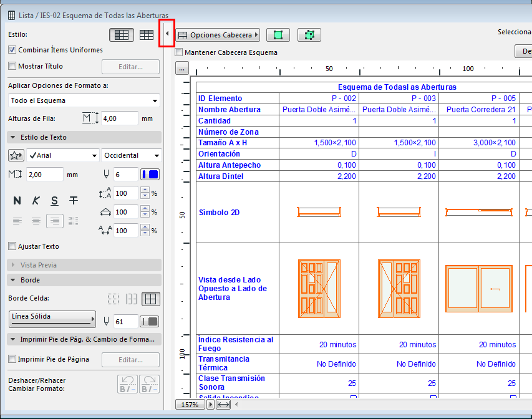Apply italic K text style
This screenshot has width=532, height=419.
point(36,200)
